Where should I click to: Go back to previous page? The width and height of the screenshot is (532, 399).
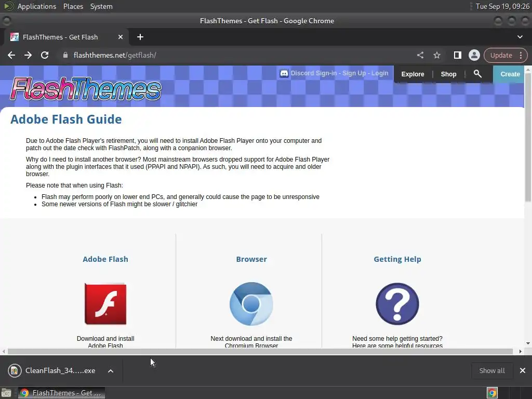11,55
